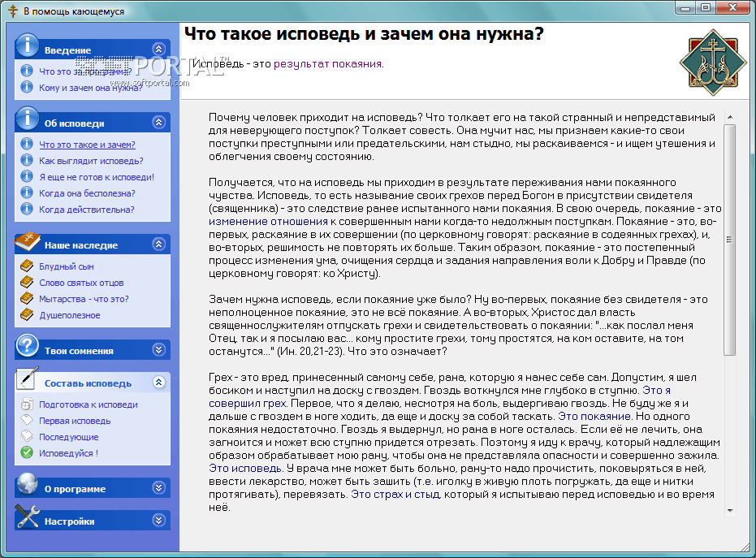
Task: Click info icon next to Кому и зачем она нужна?
Action: tap(27, 87)
